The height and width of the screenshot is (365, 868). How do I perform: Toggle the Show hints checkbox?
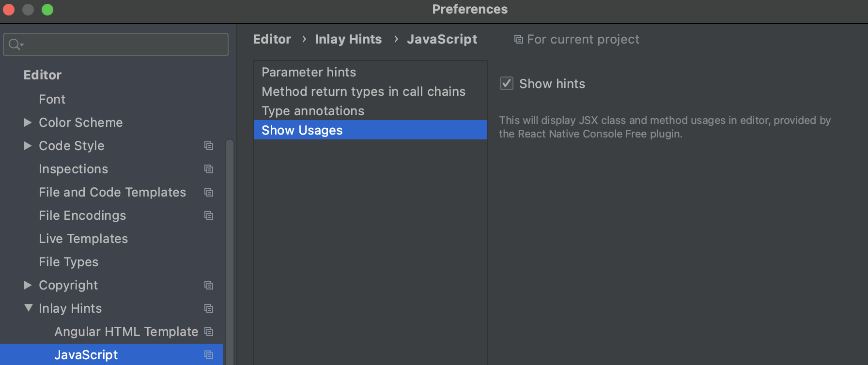tap(507, 84)
